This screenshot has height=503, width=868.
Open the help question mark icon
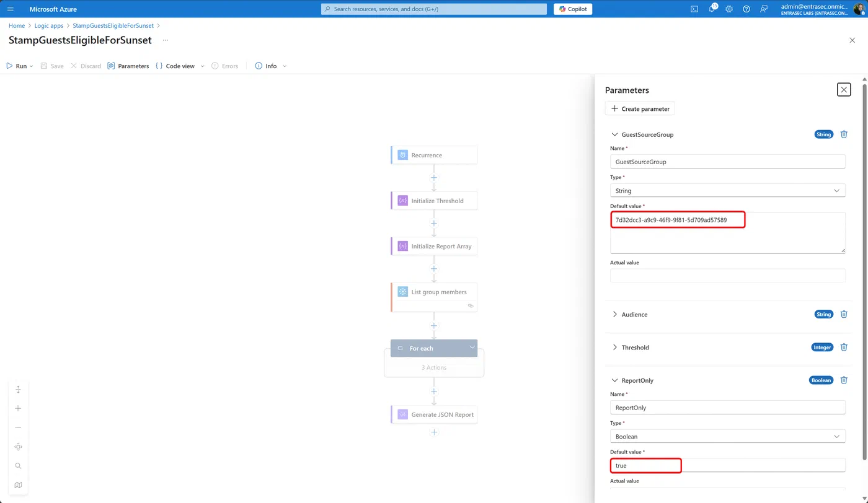point(746,9)
